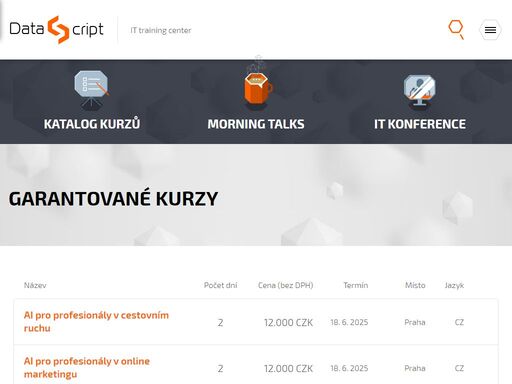
Task: Click the DataScript logo
Action: (56, 30)
